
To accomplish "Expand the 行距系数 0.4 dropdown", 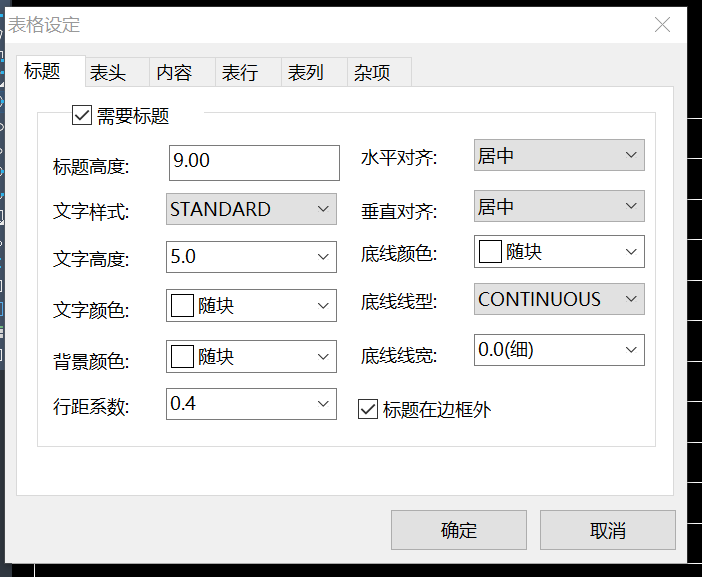I will (251, 404).
